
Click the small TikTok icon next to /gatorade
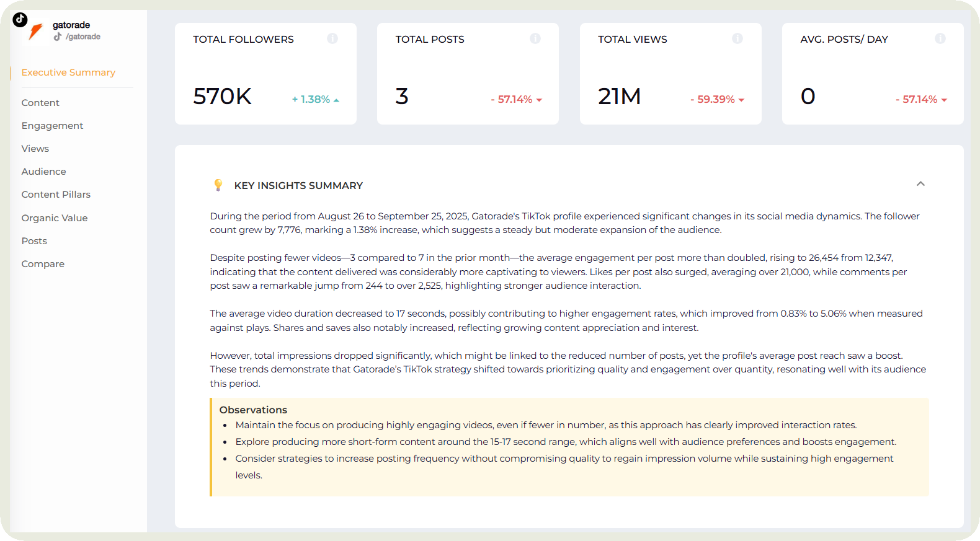[58, 37]
